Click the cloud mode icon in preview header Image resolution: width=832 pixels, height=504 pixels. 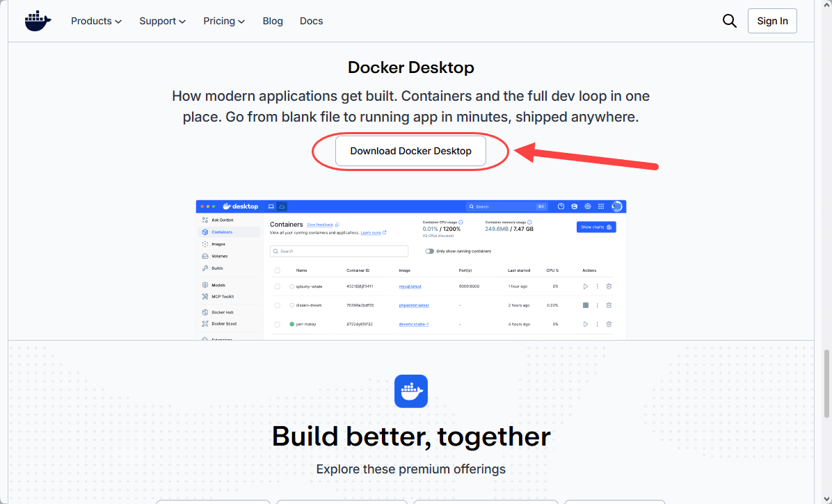(282, 206)
